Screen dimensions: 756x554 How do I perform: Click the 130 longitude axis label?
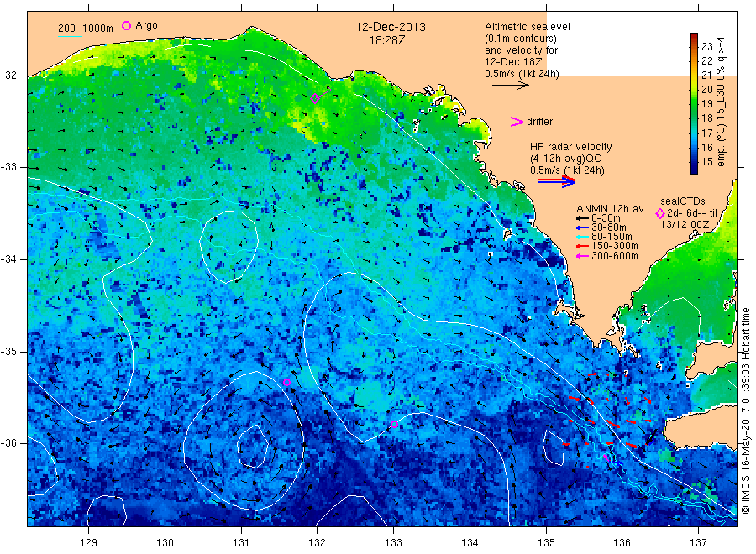[x=165, y=543]
